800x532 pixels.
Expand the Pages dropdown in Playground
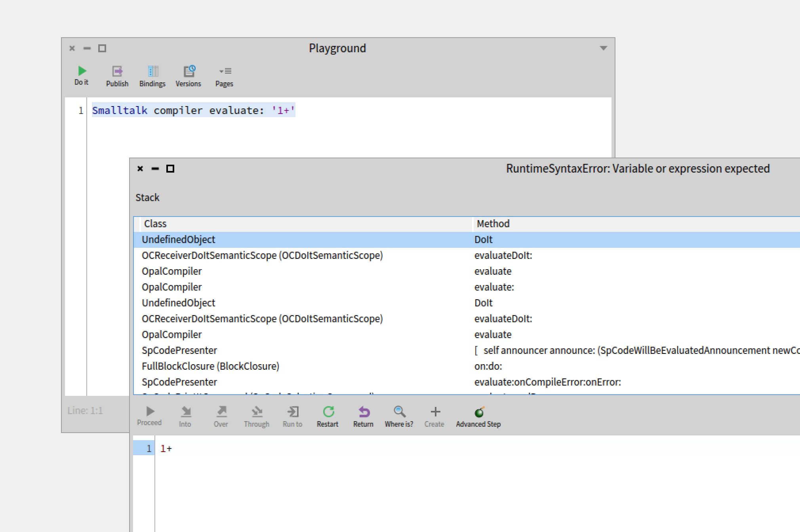pyautogui.click(x=225, y=76)
